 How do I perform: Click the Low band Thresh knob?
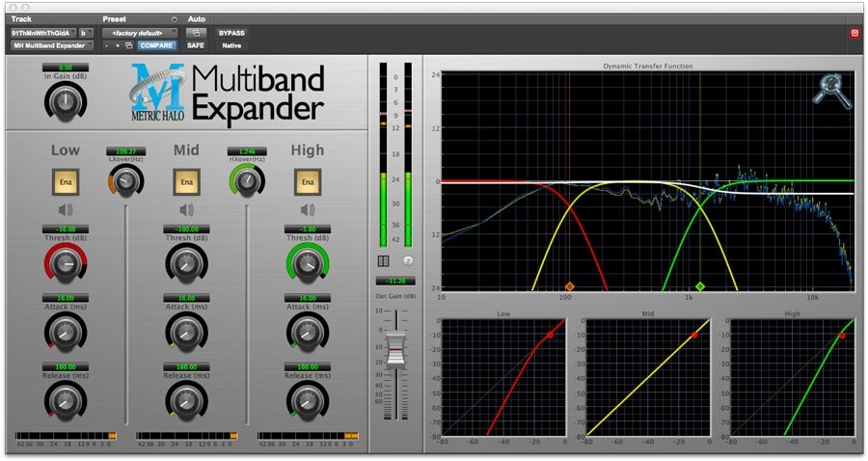click(x=66, y=263)
